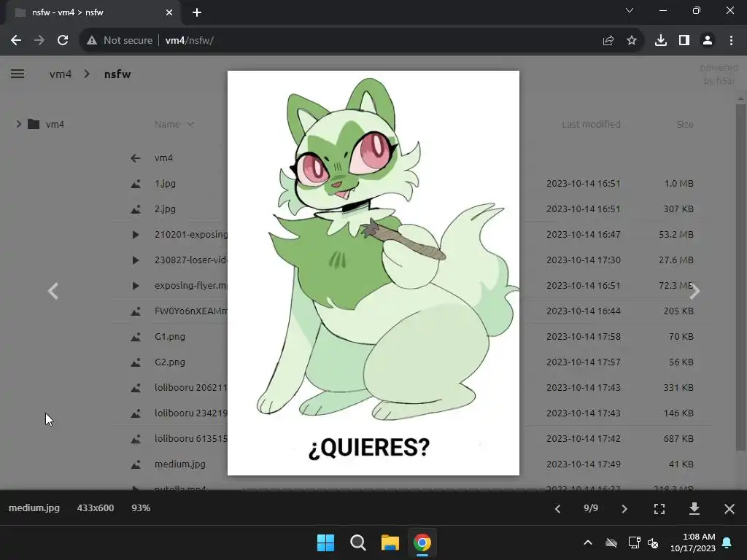Viewport: 747px width, 560px height.
Task: Go to next image in bottom bar
Action: [x=624, y=509]
